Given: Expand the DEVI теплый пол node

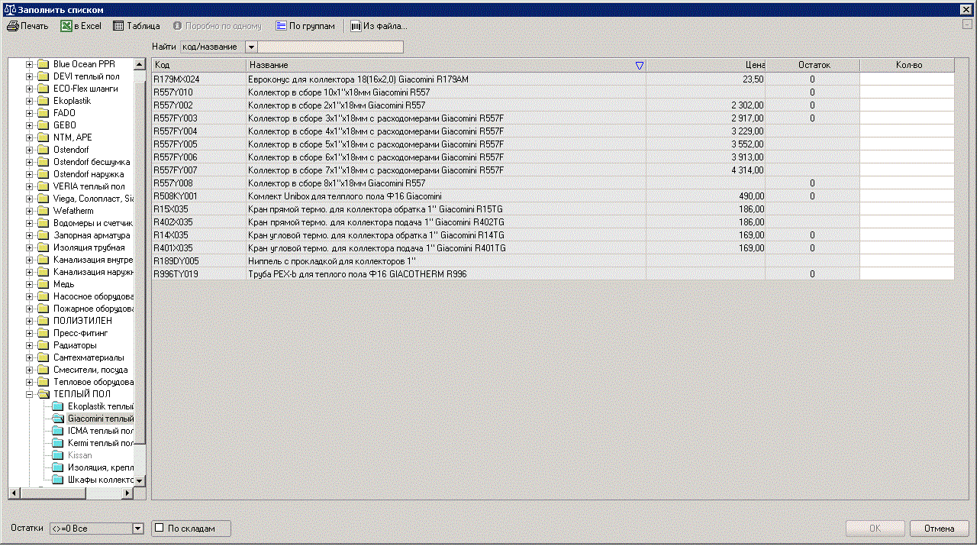Looking at the screenshot, I should pos(30,76).
